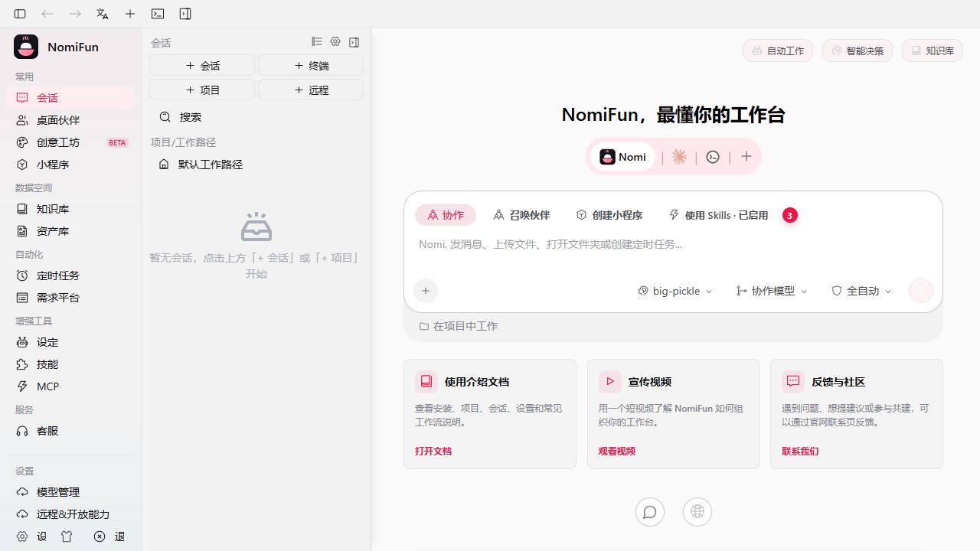
Task: Click the + 终端 button
Action: pos(311,66)
